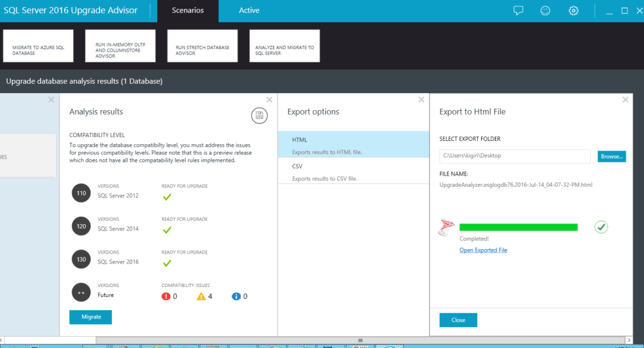Select the CSV export option
Image resolution: width=644 pixels, height=348 pixels.
coord(353,171)
